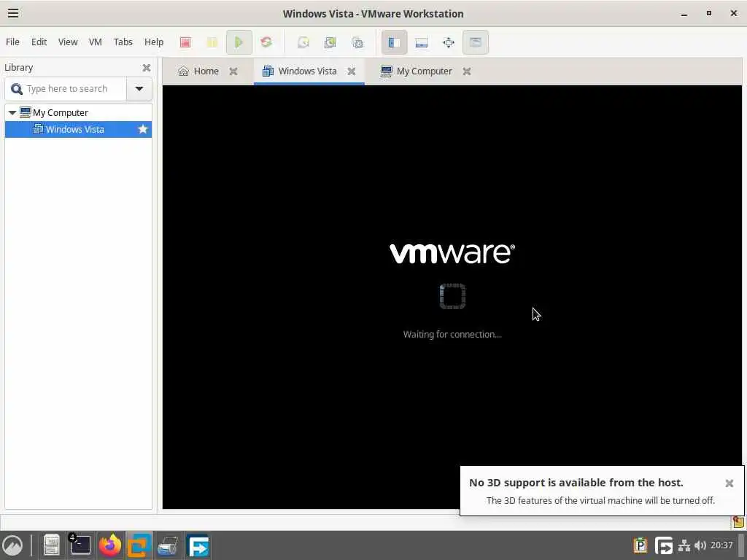
Task: Open the volume control tray icon
Action: pos(700,545)
